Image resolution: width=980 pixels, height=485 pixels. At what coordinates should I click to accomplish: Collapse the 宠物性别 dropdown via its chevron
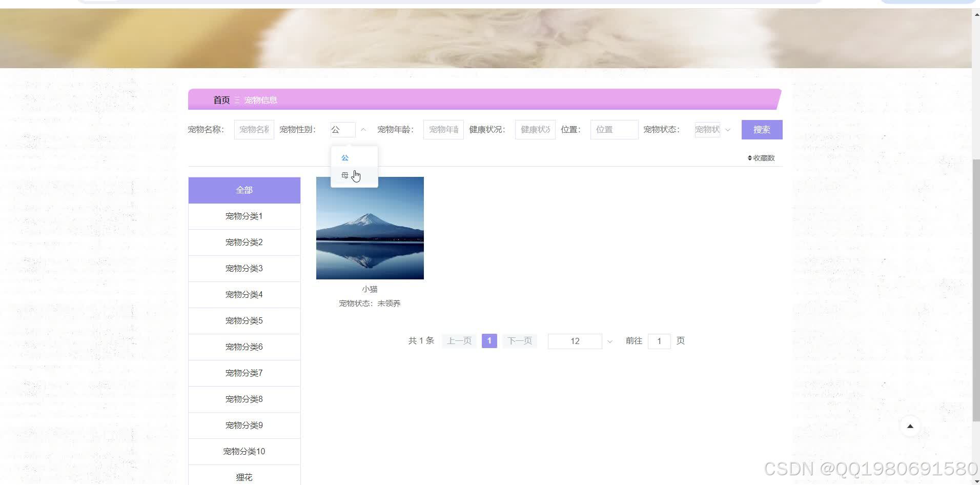(363, 129)
